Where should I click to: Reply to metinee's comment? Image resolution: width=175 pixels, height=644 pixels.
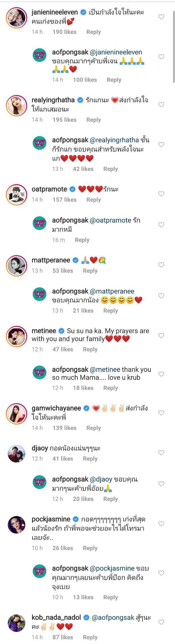[90, 349]
